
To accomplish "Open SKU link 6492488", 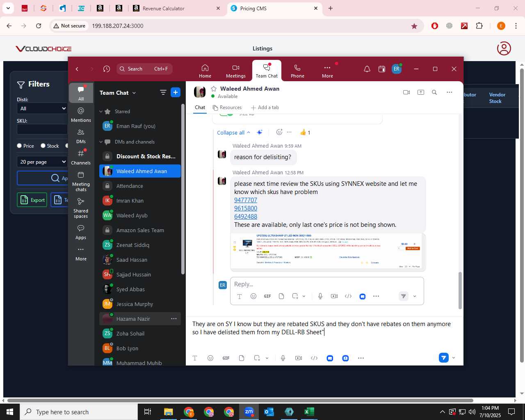I will pyautogui.click(x=246, y=217).
